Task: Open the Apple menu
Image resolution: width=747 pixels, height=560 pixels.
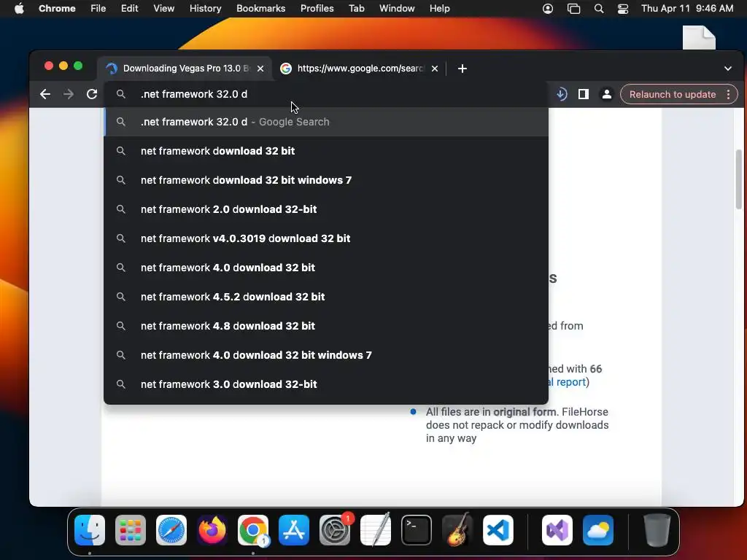Action: [x=19, y=9]
